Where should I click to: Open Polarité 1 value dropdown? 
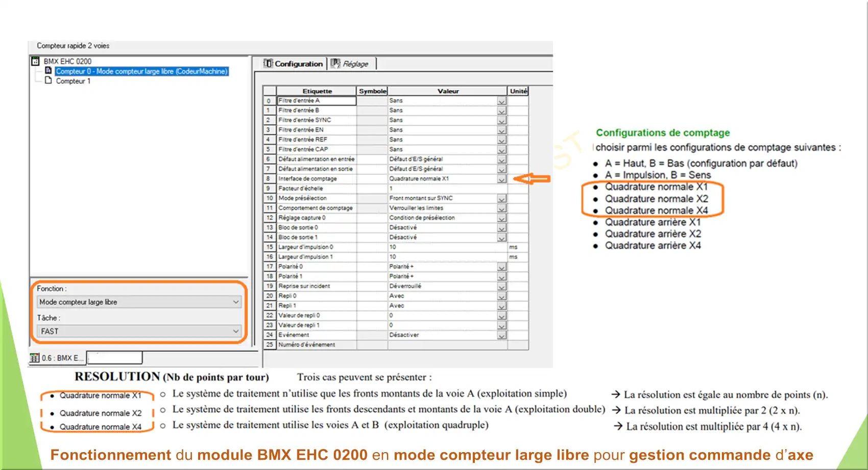point(501,277)
